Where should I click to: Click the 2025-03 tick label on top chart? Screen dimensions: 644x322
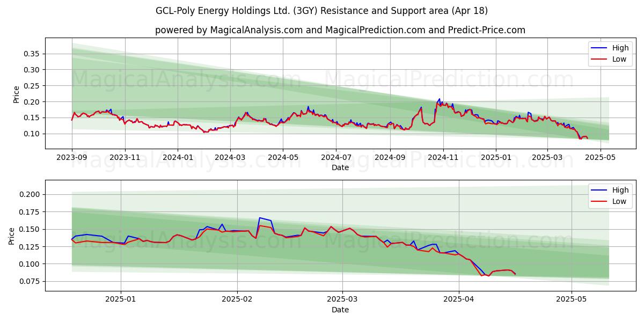click(x=547, y=157)
